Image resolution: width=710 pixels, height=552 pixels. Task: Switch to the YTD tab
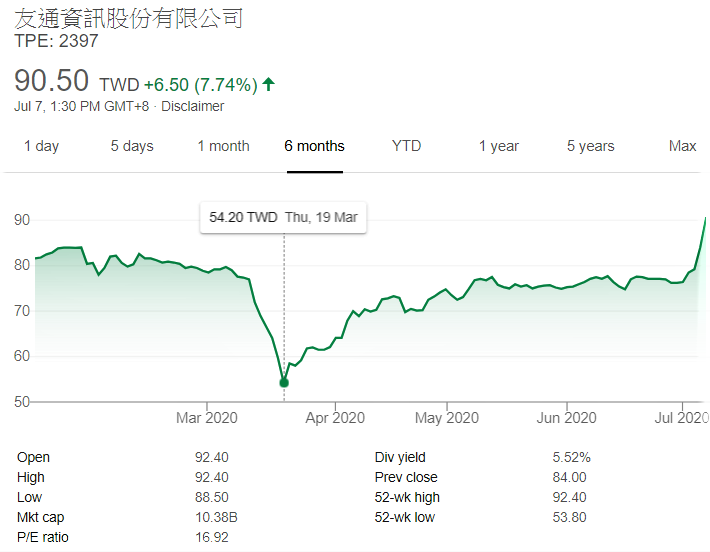406,146
